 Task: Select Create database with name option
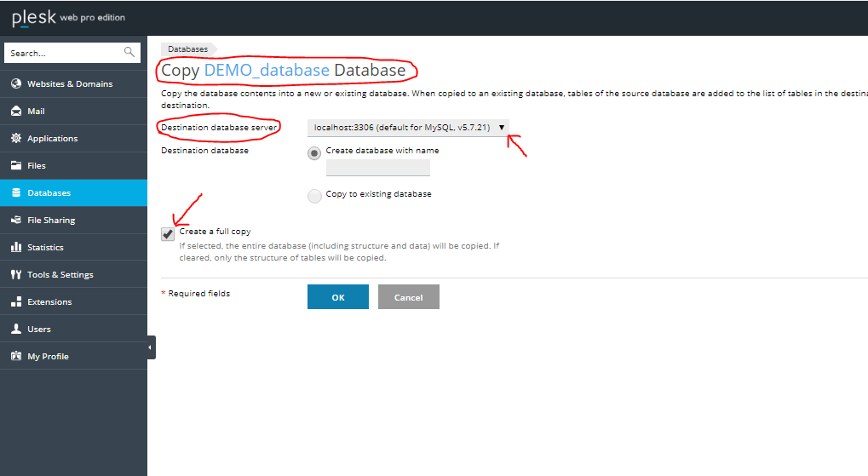[x=315, y=153]
